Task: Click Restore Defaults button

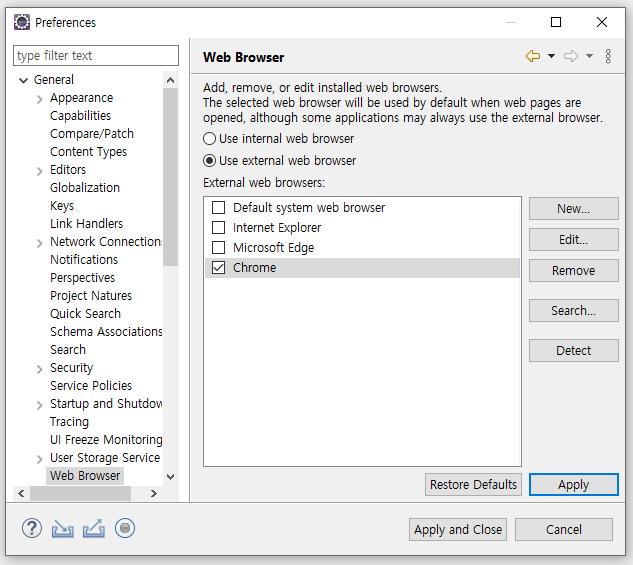Action: pos(473,484)
